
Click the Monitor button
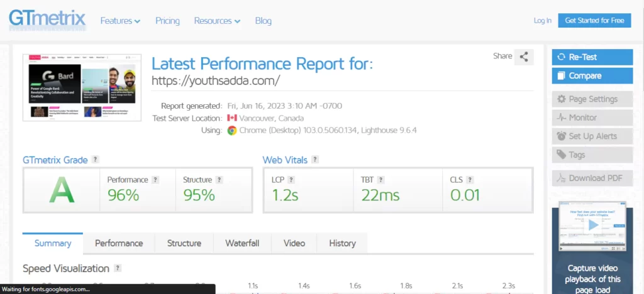point(592,117)
